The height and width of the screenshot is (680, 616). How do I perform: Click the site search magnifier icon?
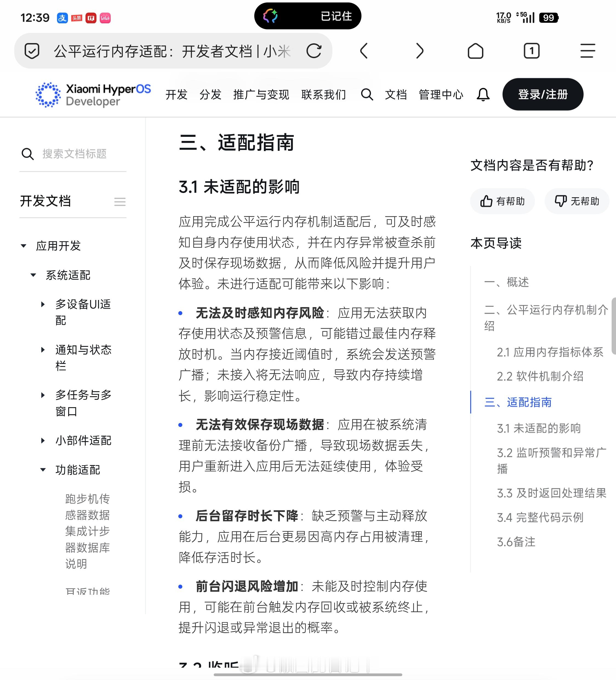(x=367, y=95)
